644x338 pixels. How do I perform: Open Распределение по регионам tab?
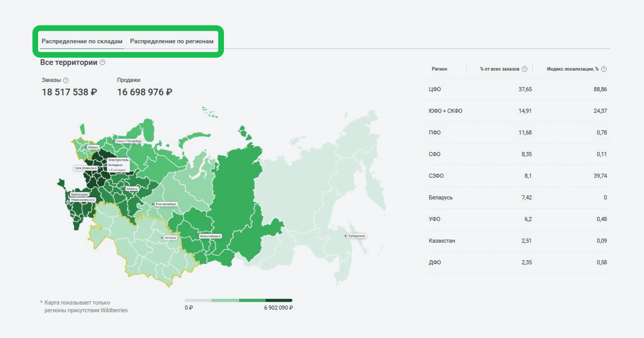[x=172, y=41]
